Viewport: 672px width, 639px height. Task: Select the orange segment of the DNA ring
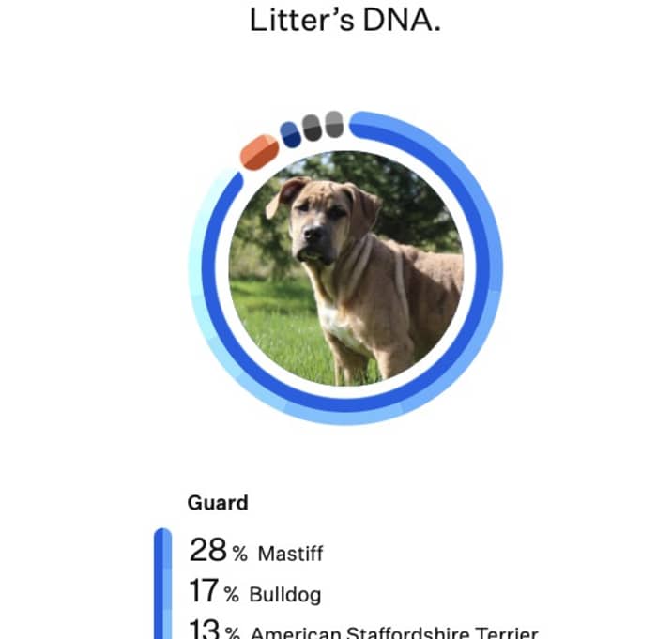(x=259, y=152)
